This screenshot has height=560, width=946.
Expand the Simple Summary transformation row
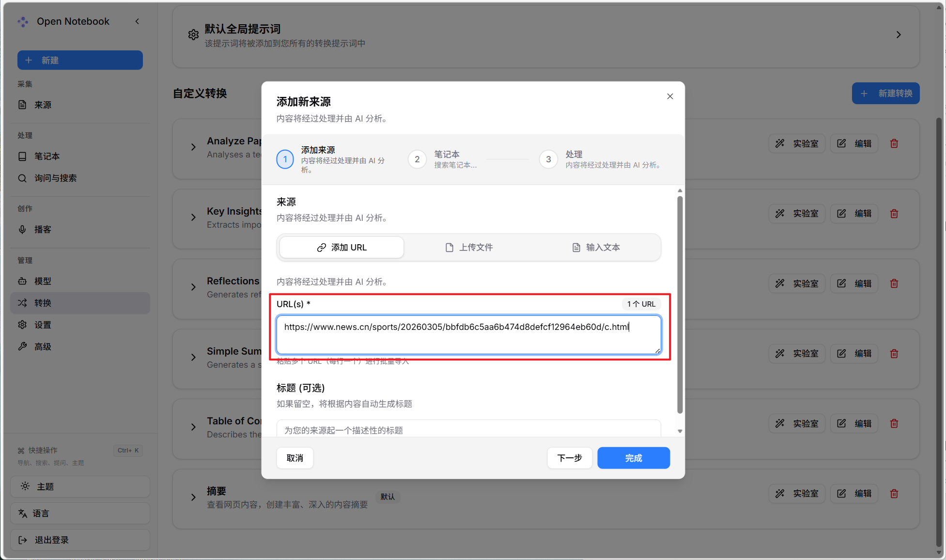[x=193, y=357]
